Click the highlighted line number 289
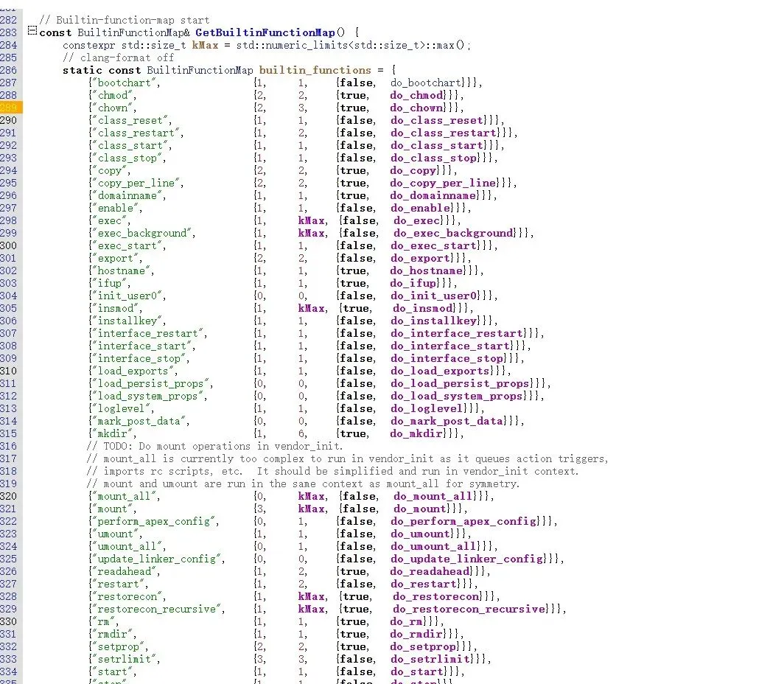Image resolution: width=784 pixels, height=684 pixels. 9,108
